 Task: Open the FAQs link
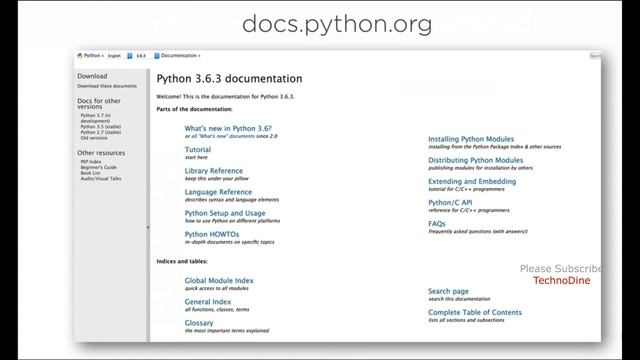(x=436, y=224)
